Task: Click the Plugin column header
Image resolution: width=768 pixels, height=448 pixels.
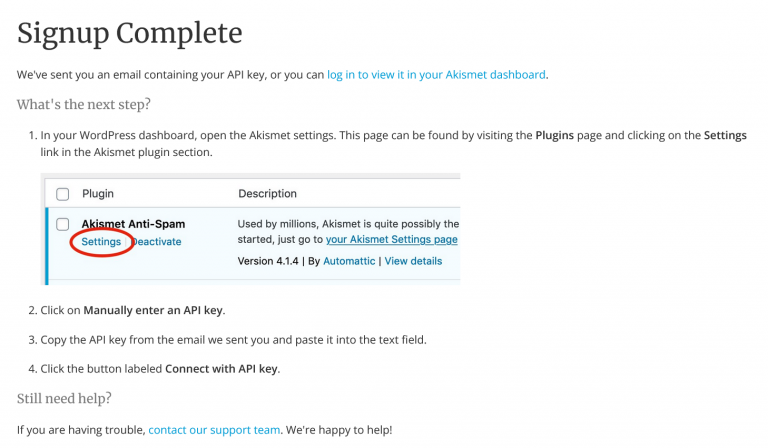Action: point(98,193)
